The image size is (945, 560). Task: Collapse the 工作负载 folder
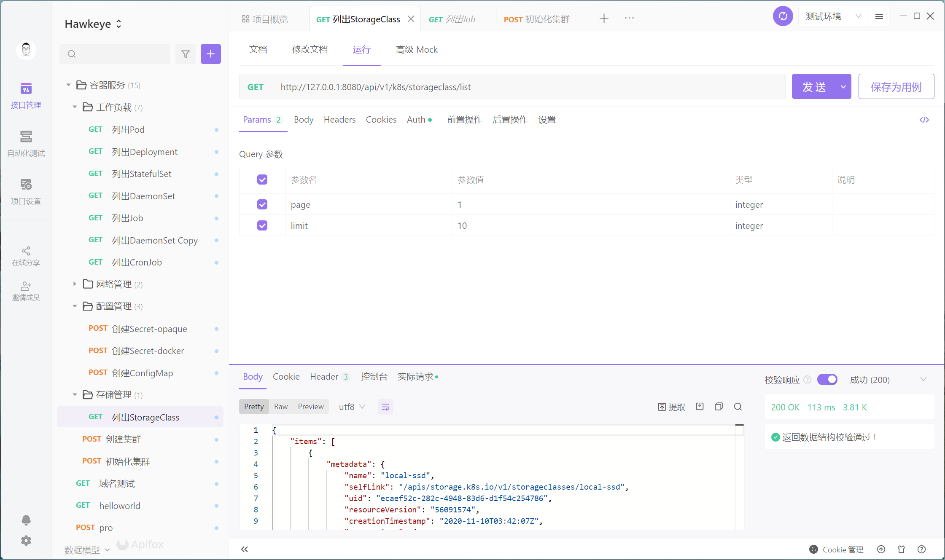tap(75, 107)
